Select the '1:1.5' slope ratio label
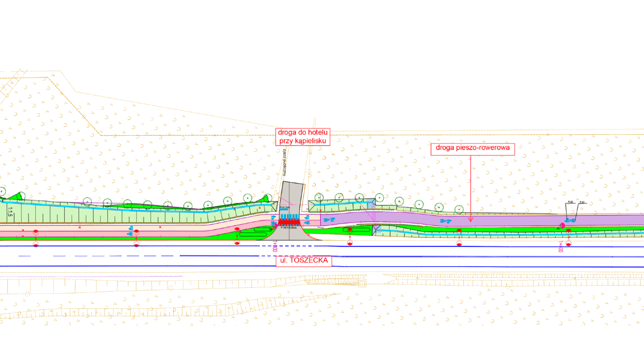644x362 pixels. 10,212
